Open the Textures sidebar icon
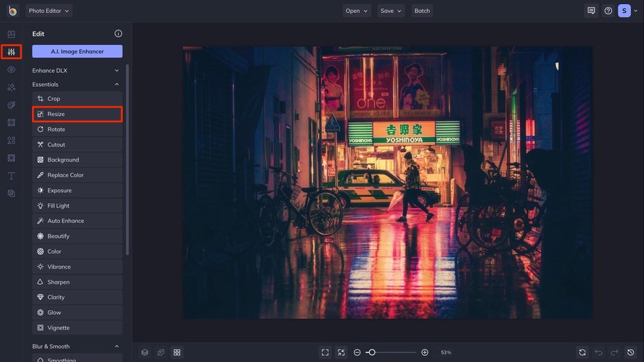Image resolution: width=644 pixels, height=362 pixels. pos(12,194)
